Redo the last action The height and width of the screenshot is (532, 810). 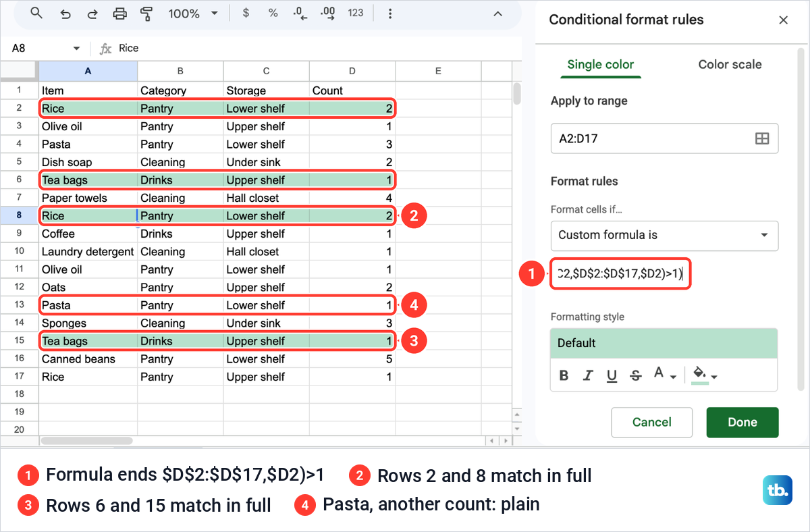point(92,13)
